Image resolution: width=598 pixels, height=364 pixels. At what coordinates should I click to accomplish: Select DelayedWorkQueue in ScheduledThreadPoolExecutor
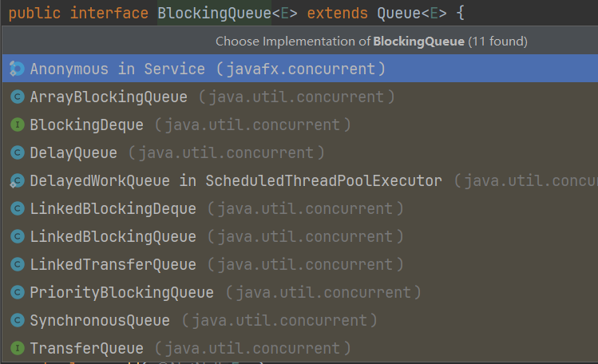pyautogui.click(x=236, y=181)
